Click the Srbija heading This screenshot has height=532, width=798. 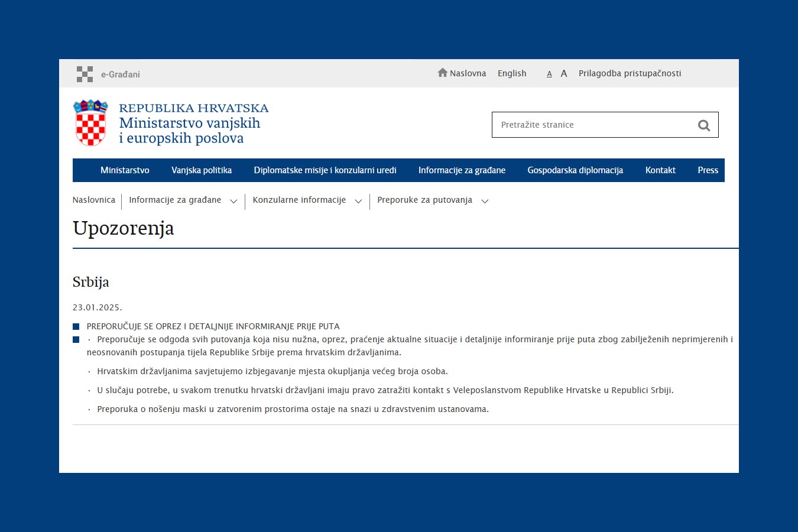tap(91, 282)
